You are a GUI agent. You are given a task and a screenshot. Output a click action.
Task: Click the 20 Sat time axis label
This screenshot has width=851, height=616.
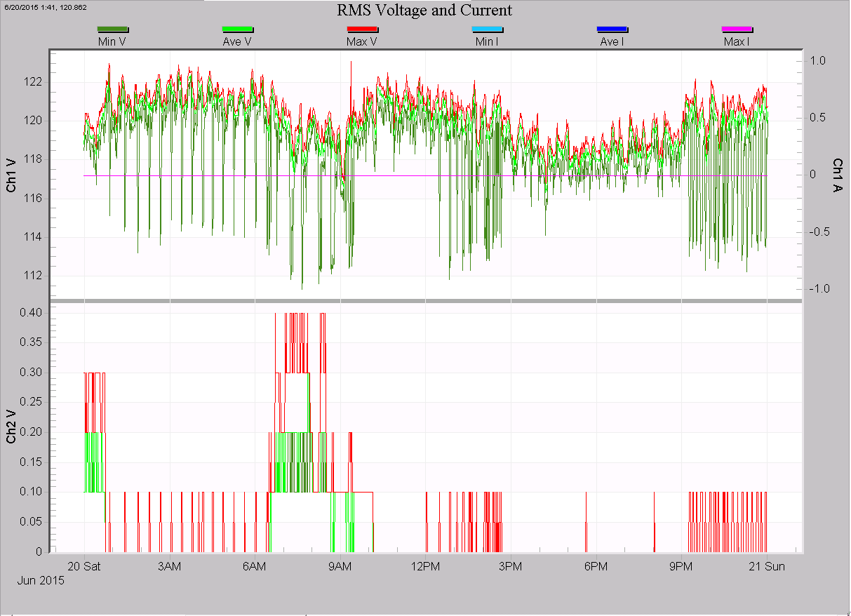pyautogui.click(x=83, y=567)
